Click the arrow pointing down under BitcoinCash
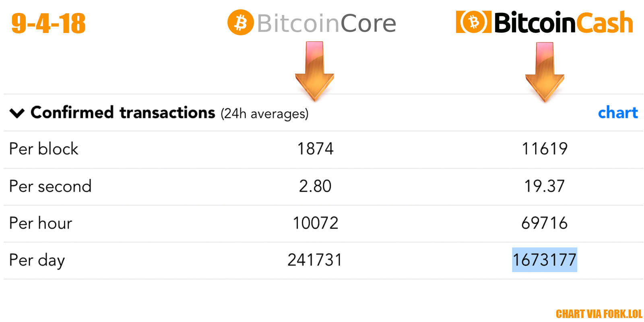644x322 pixels. pos(545,72)
